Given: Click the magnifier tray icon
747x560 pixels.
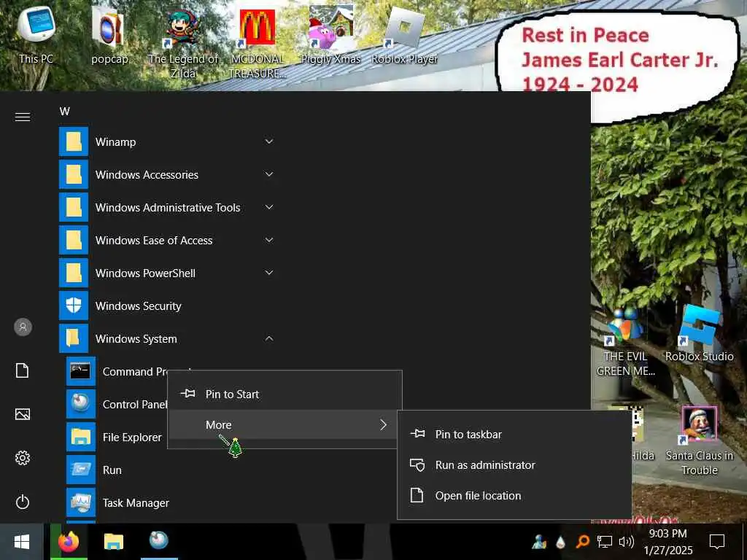Looking at the screenshot, I should [x=582, y=542].
